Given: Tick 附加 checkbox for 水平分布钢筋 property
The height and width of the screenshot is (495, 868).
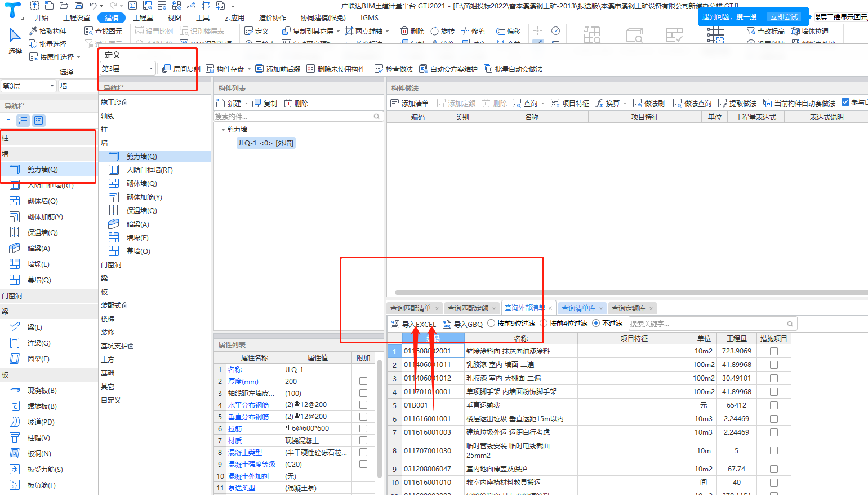Looking at the screenshot, I should point(363,405).
